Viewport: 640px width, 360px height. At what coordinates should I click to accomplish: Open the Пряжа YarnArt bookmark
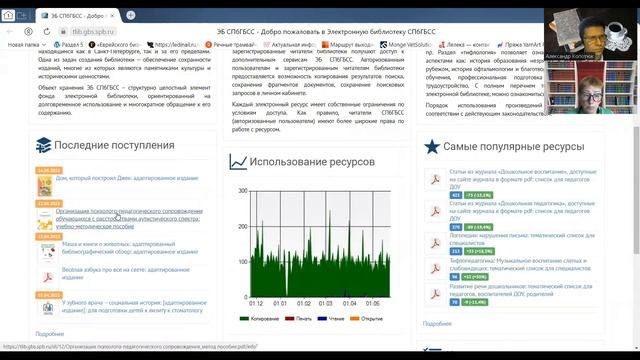(520, 44)
